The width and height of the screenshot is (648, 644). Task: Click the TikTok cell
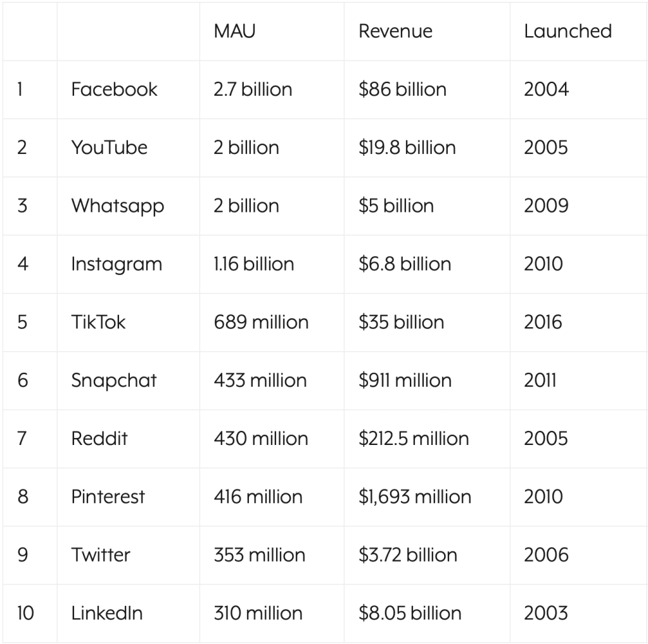[x=98, y=322]
